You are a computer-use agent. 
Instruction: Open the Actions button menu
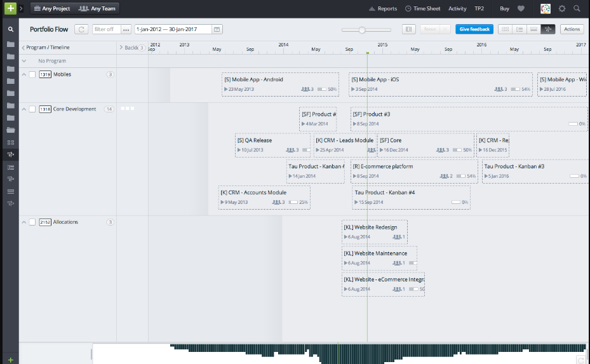(572, 29)
